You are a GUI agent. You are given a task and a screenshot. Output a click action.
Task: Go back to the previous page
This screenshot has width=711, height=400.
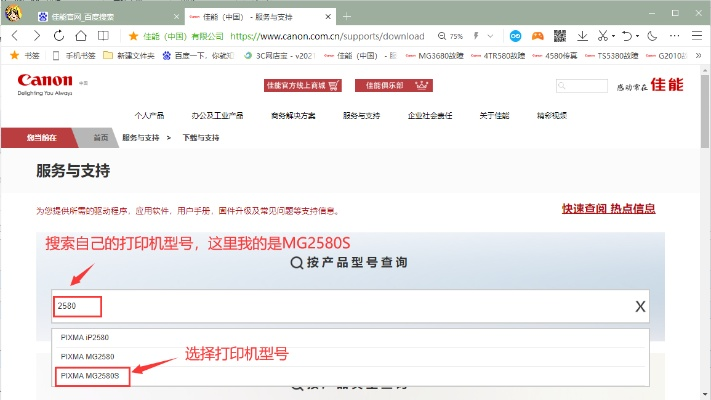point(15,36)
